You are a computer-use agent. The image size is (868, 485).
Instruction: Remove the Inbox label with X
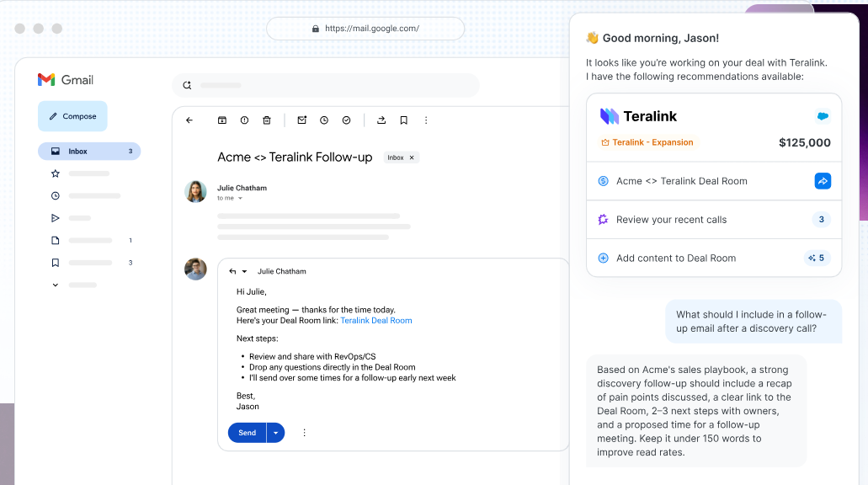point(412,157)
